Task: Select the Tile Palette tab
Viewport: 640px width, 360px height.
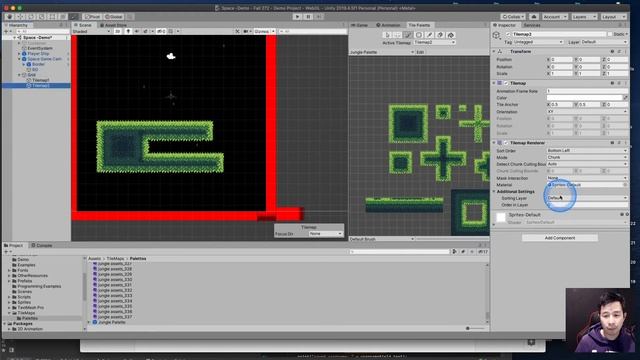Action: pyautogui.click(x=419, y=25)
